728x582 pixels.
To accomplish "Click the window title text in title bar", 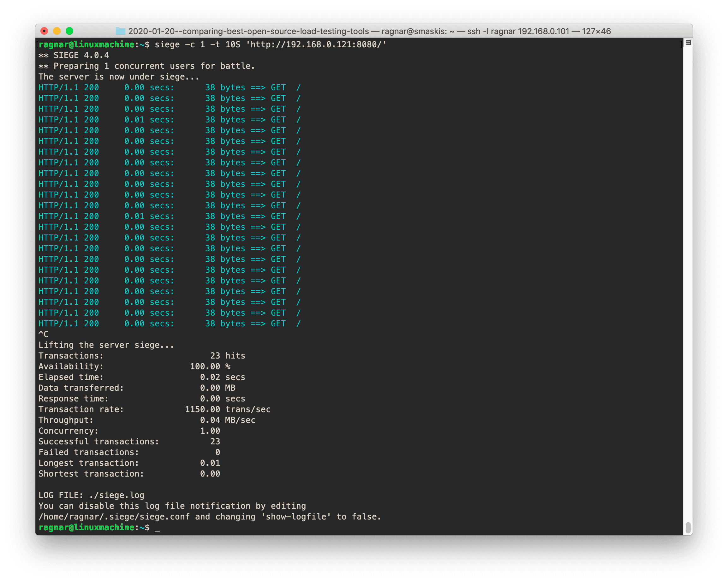I will pyautogui.click(x=369, y=31).
